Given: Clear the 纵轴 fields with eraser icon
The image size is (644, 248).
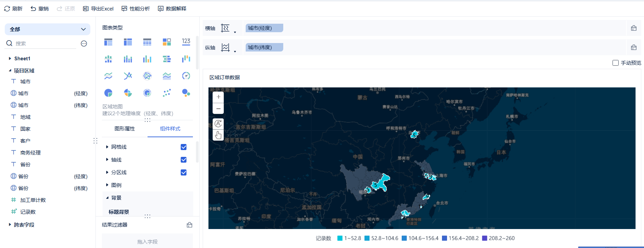Looking at the screenshot, I should pos(634,47).
